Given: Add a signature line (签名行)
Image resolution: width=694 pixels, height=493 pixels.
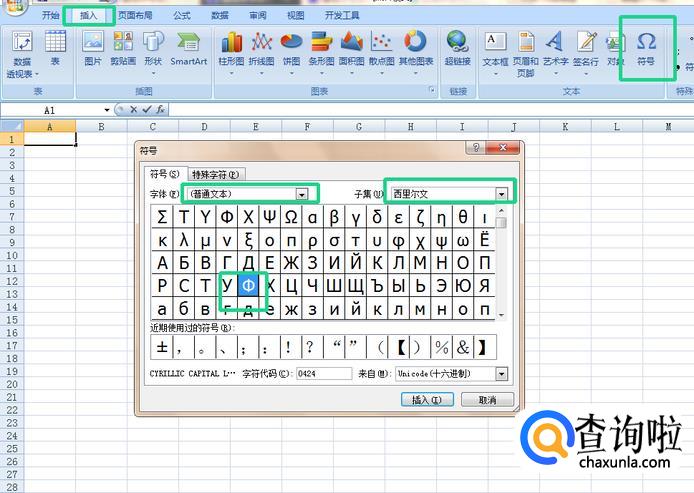Looking at the screenshot, I should click(x=586, y=52).
